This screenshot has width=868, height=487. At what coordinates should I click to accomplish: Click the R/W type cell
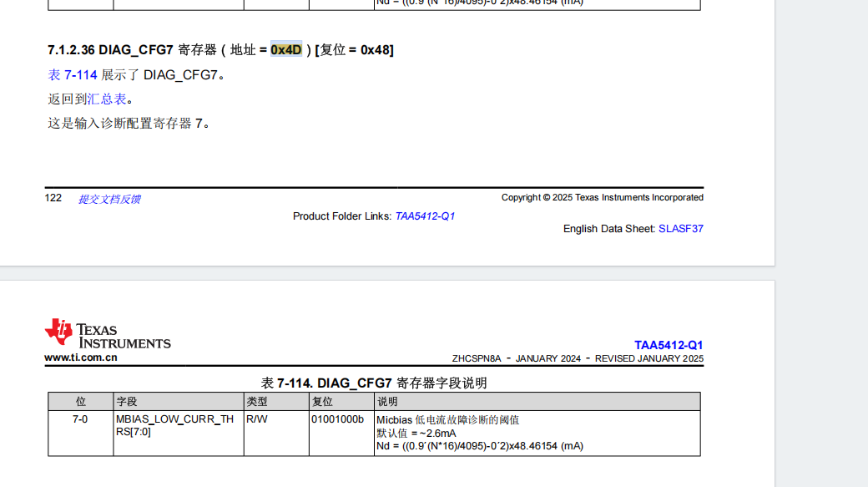[276, 434]
